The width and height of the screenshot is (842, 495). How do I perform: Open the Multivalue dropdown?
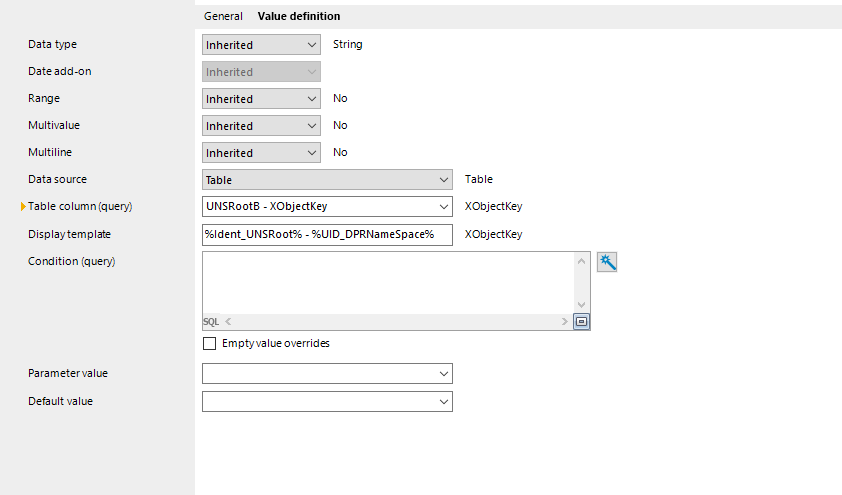pyautogui.click(x=262, y=126)
